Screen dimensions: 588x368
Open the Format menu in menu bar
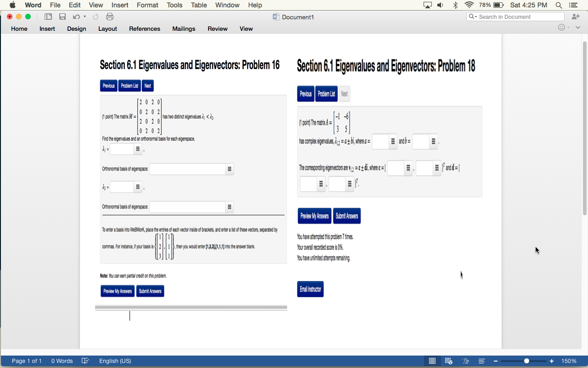[x=147, y=5]
